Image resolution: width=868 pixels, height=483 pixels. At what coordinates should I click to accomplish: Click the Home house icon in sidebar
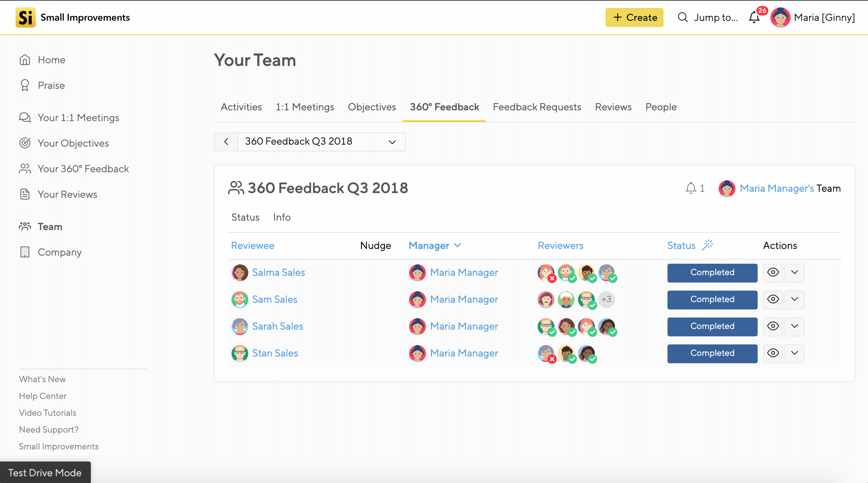[25, 60]
